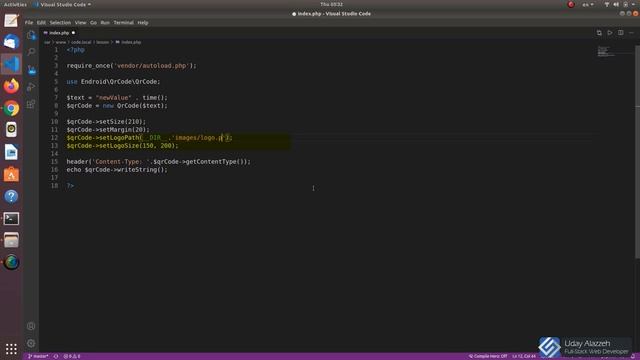Open the Run menu
Viewport: 640px width, 360px height.
coord(105,22)
